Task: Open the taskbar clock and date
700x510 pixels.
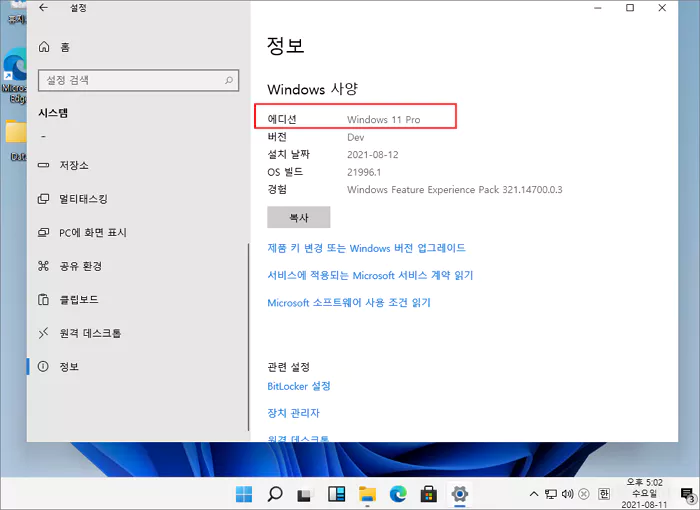Action: pos(644,494)
